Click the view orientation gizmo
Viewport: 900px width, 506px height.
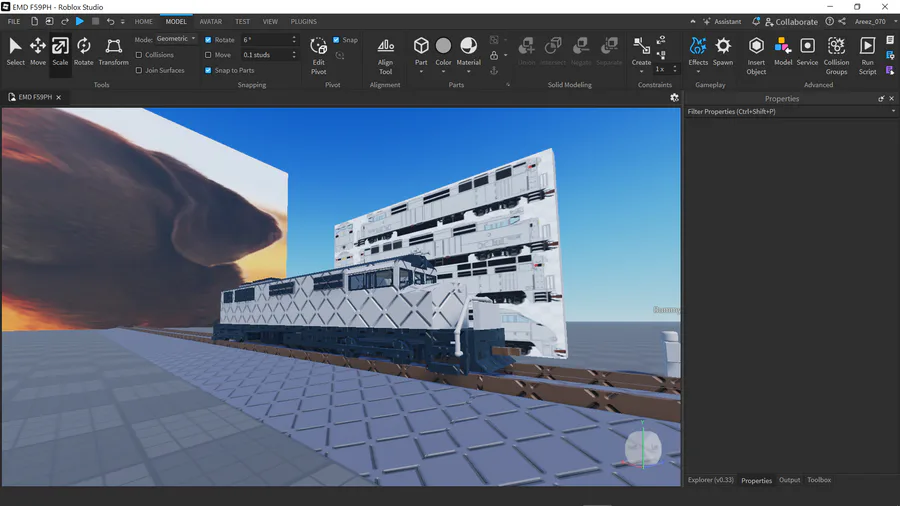pos(643,447)
